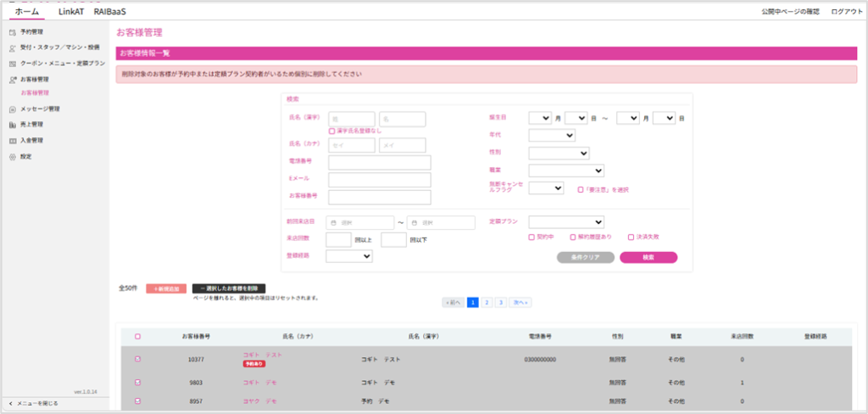Image resolution: width=868 pixels, height=414 pixels.
Task: Click the 条件クリア button
Action: coord(585,257)
